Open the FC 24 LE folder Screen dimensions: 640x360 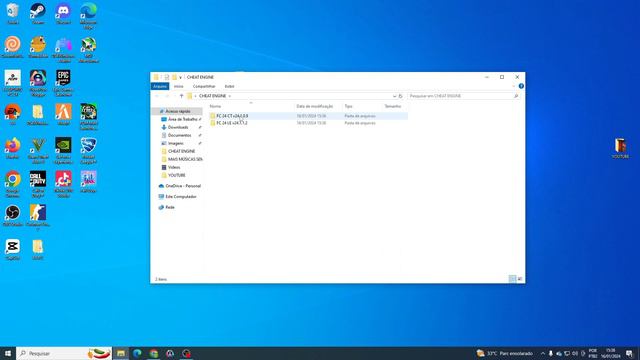[231, 123]
